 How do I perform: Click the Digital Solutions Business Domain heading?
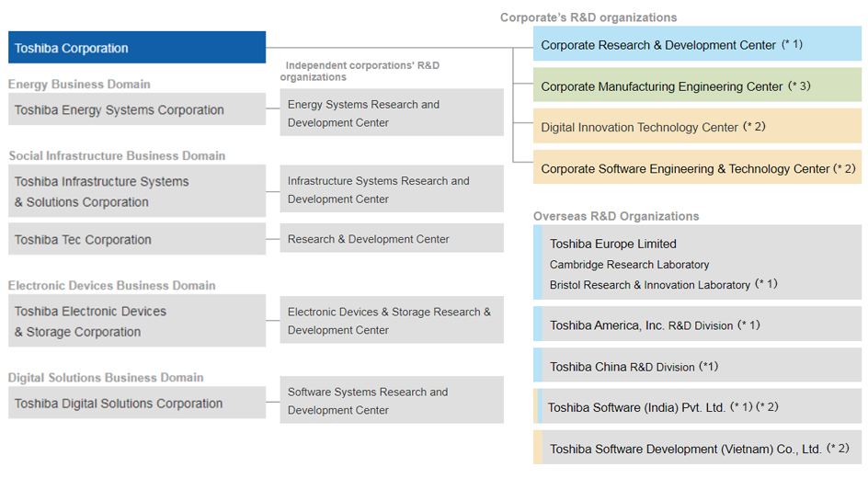coord(106,377)
